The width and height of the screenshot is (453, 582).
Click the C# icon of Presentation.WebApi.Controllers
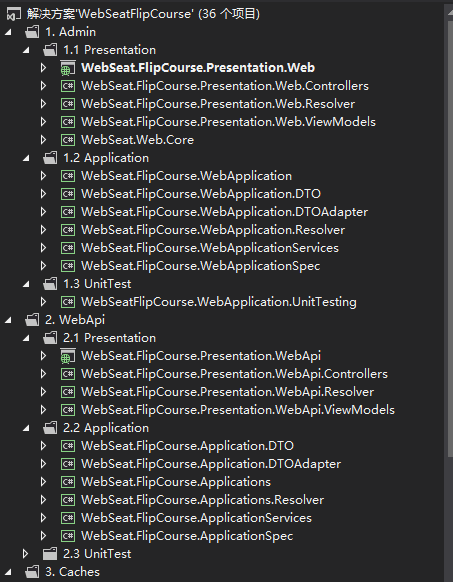pos(68,374)
